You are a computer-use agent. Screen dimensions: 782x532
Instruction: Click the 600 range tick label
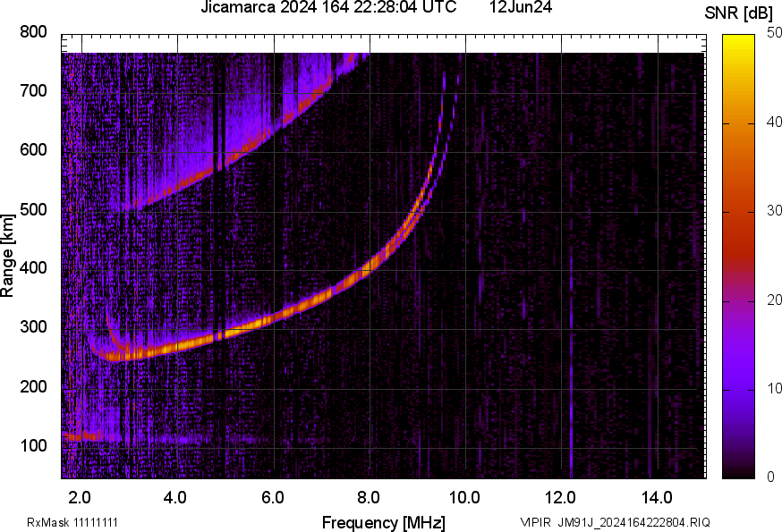click(x=33, y=149)
